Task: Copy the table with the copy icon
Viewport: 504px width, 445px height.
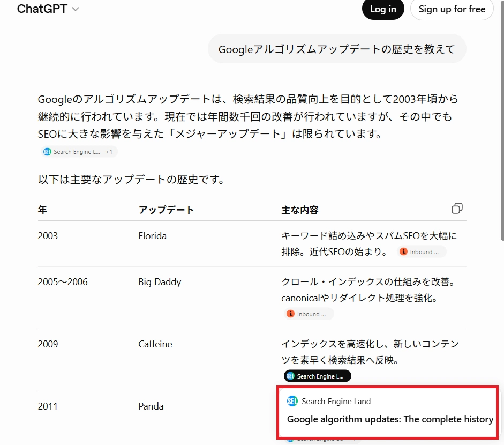Action: [457, 209]
